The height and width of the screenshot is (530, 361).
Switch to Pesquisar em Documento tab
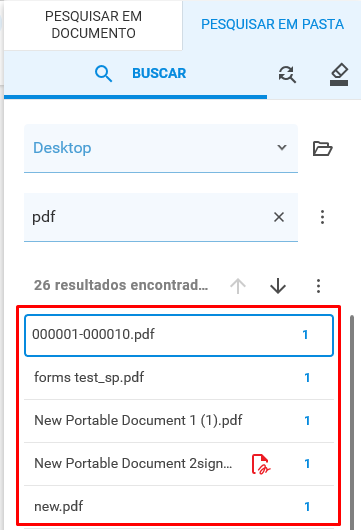[93, 25]
